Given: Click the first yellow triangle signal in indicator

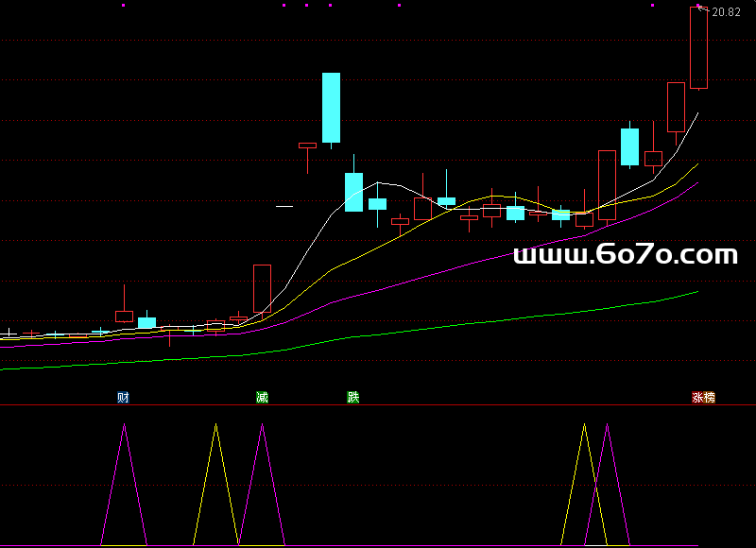Looking at the screenshot, I should pos(216,482).
